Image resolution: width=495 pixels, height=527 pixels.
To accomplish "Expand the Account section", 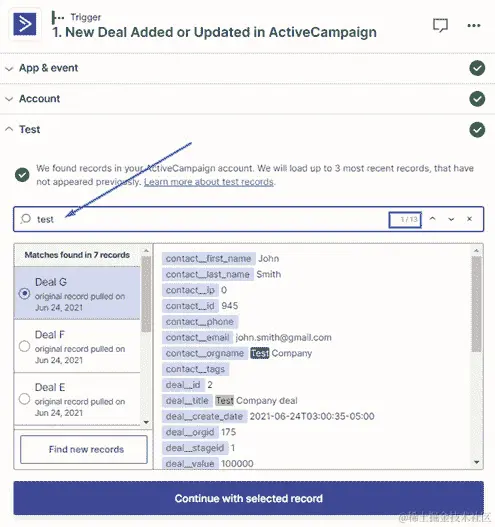I will click(9, 99).
